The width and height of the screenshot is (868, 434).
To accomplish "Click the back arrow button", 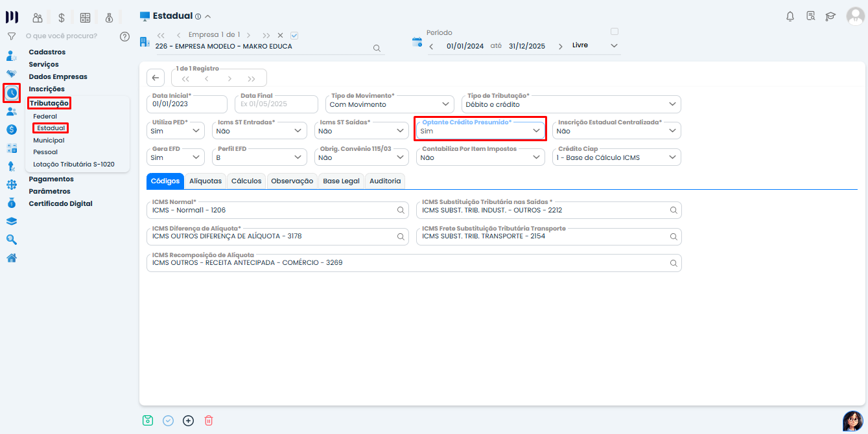I will [156, 78].
